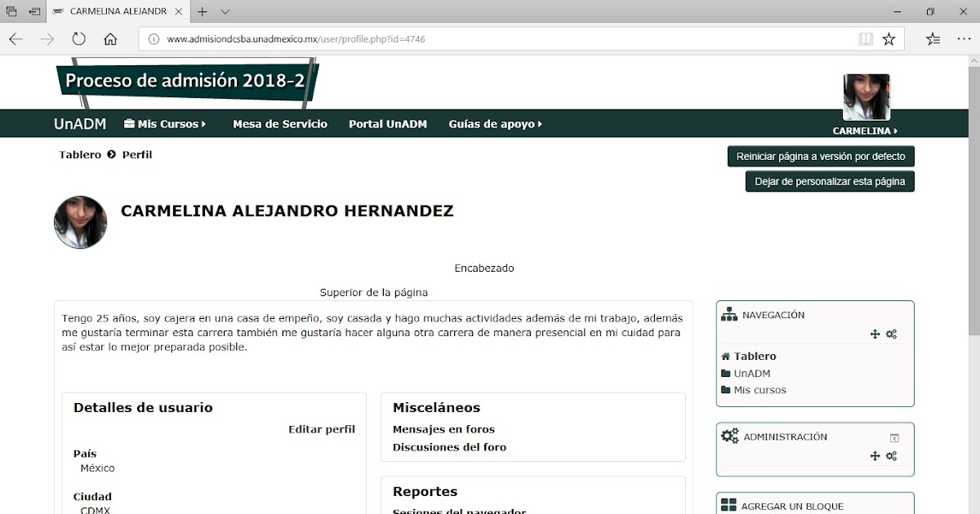The width and height of the screenshot is (980, 514).
Task: Click the Administración gears icon
Action: 729,436
